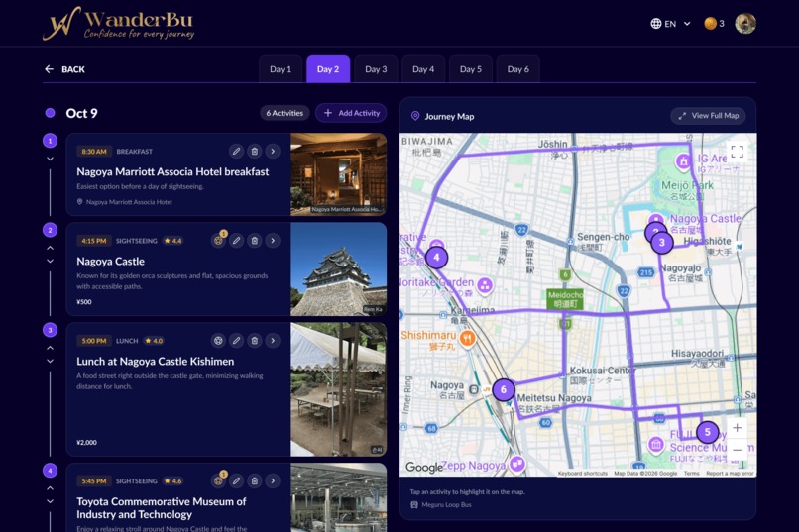Screen dimensions: 799x532
Task: Select map marker number 6
Action: (504, 390)
